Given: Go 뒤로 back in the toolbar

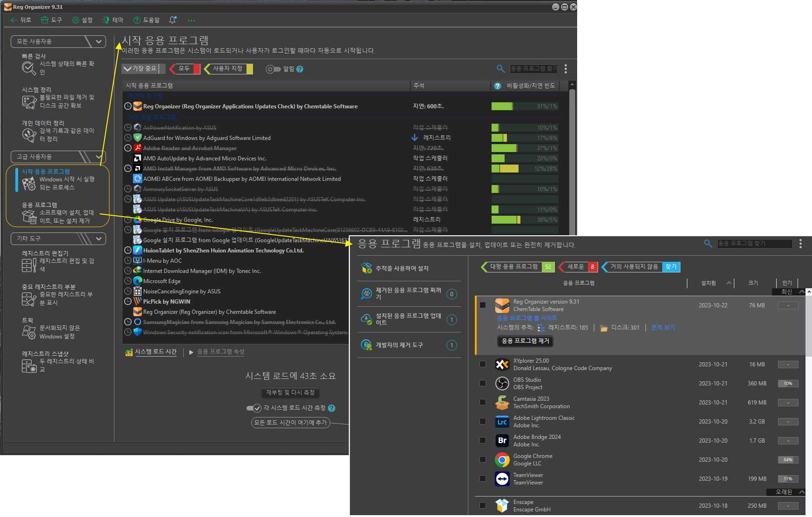Looking at the screenshot, I should click(x=21, y=20).
